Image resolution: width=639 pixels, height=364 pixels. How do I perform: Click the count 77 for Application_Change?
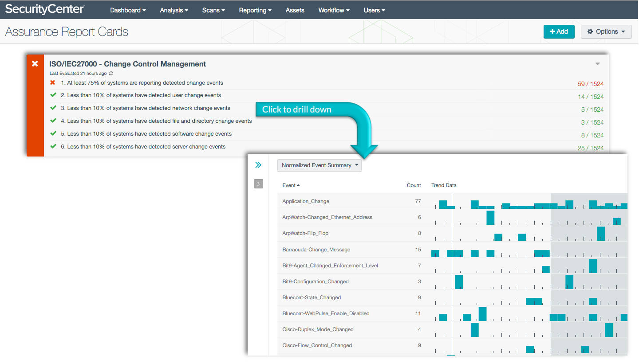(418, 201)
